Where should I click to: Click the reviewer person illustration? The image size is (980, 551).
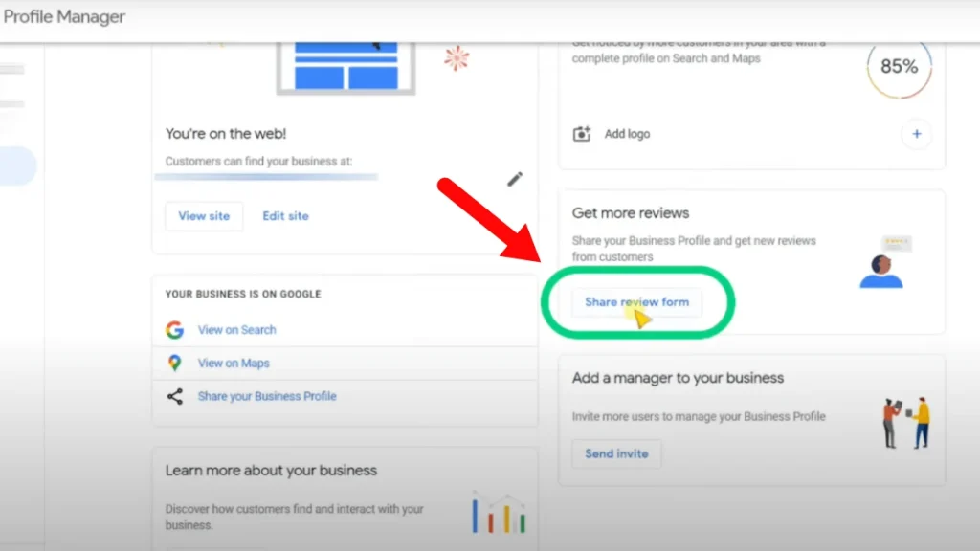pyautogui.click(x=886, y=262)
